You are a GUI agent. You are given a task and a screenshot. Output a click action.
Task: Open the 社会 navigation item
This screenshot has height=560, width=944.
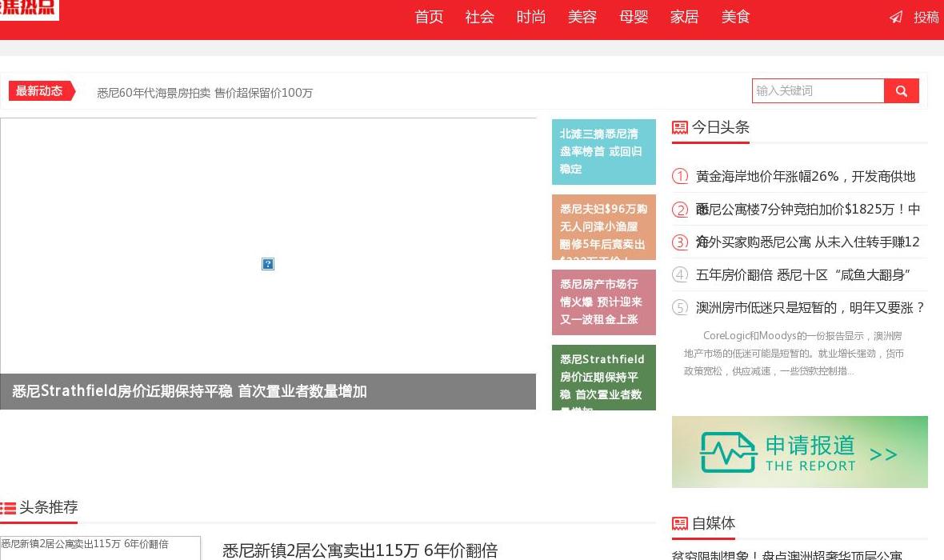(480, 17)
